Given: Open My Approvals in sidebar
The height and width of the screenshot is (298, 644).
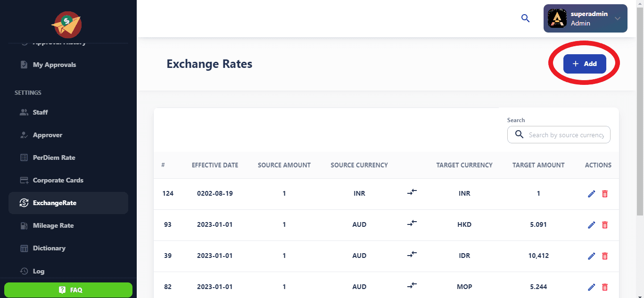Looking at the screenshot, I should [x=54, y=65].
